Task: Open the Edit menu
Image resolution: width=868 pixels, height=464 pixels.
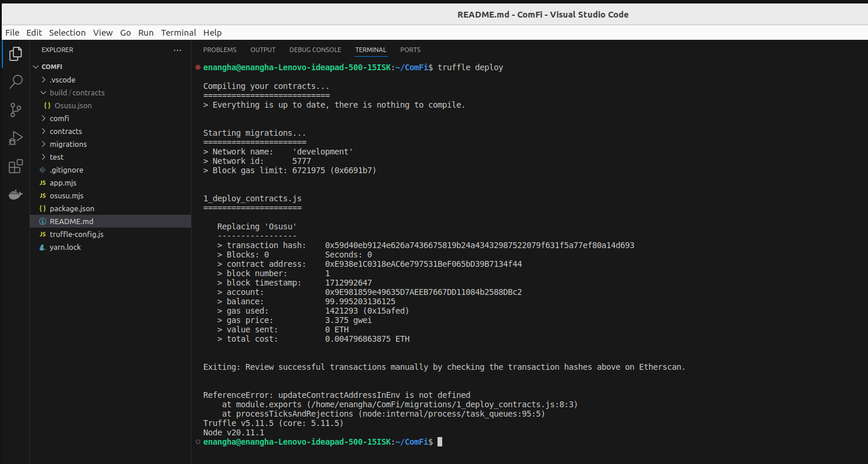Action: pyautogui.click(x=34, y=33)
